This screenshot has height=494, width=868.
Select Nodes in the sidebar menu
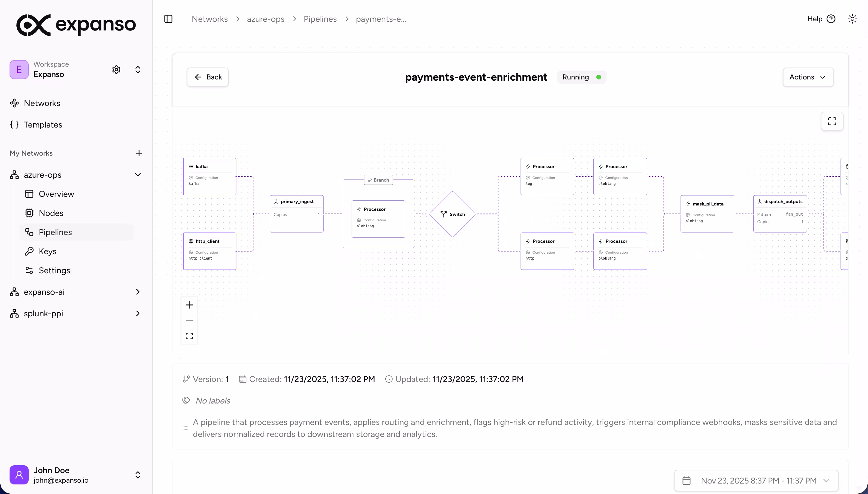click(50, 213)
